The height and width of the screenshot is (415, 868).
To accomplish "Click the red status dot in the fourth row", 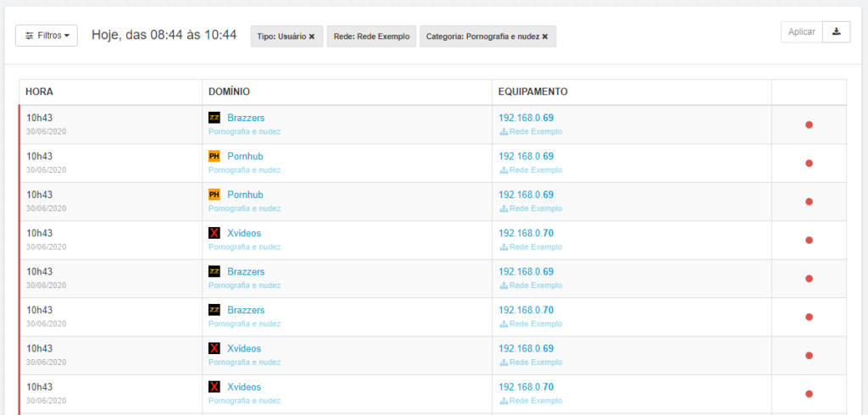I will (x=809, y=241).
